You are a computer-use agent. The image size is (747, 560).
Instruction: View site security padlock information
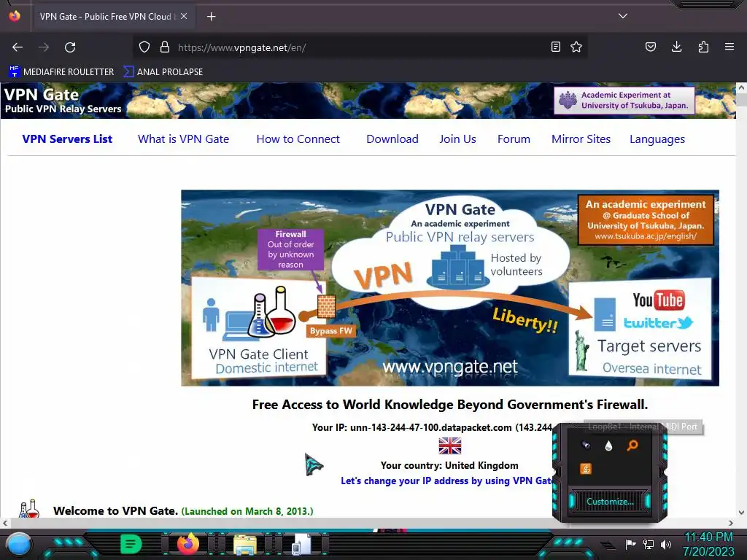click(165, 47)
